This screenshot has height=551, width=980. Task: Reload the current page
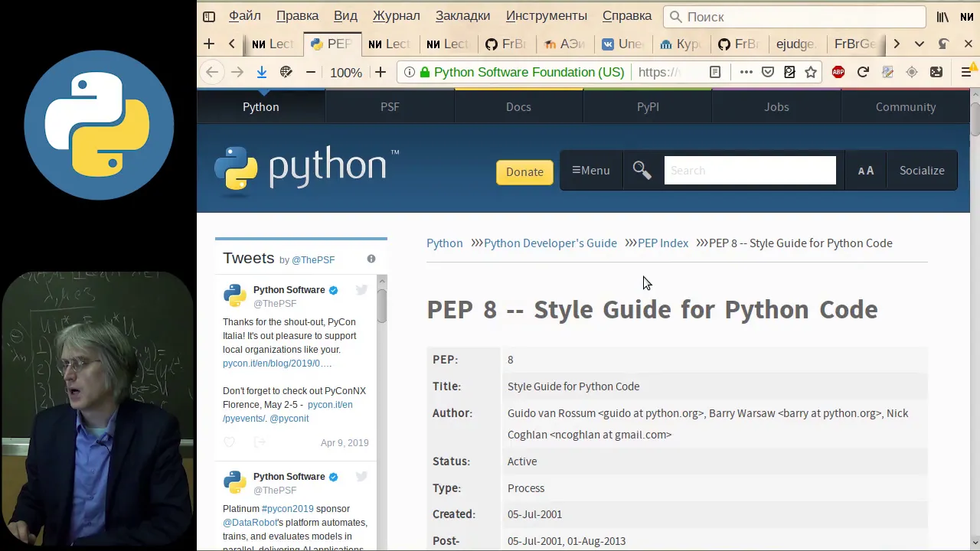863,72
